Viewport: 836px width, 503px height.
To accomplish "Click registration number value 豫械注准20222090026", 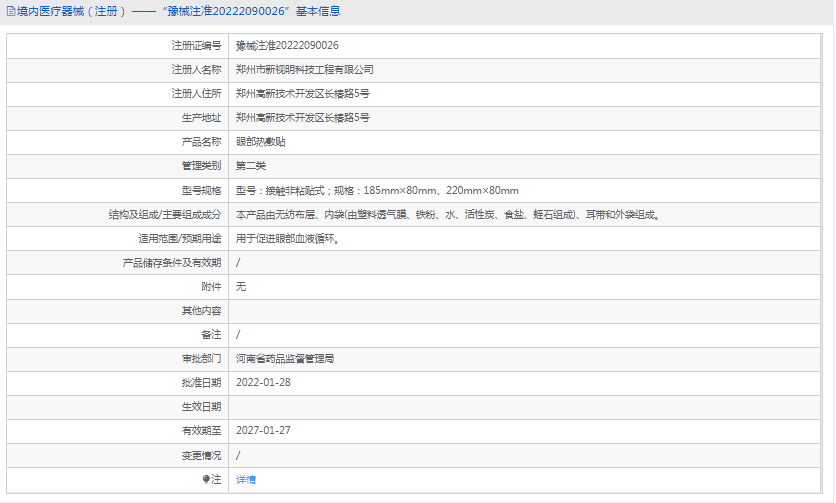I will (x=287, y=46).
